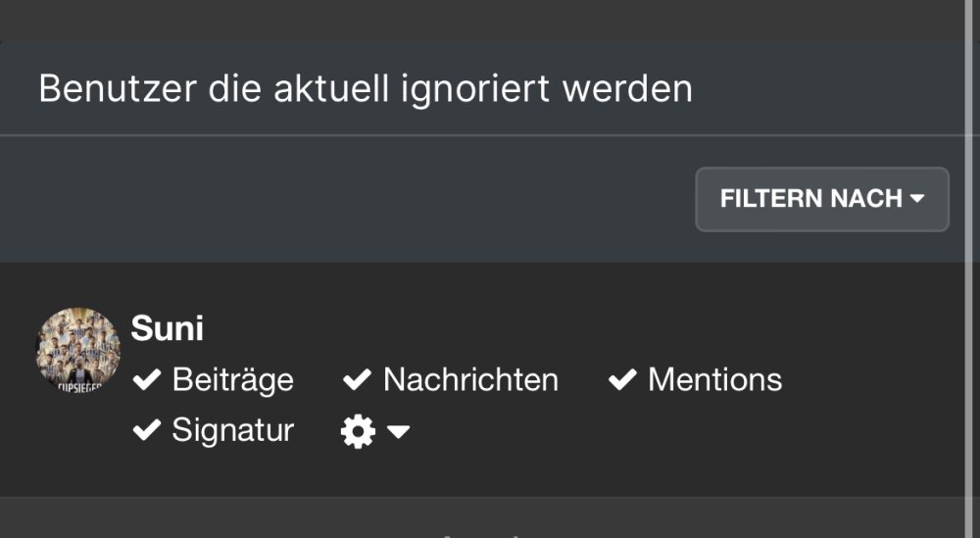Open Suni's round avatar picture

(78, 351)
